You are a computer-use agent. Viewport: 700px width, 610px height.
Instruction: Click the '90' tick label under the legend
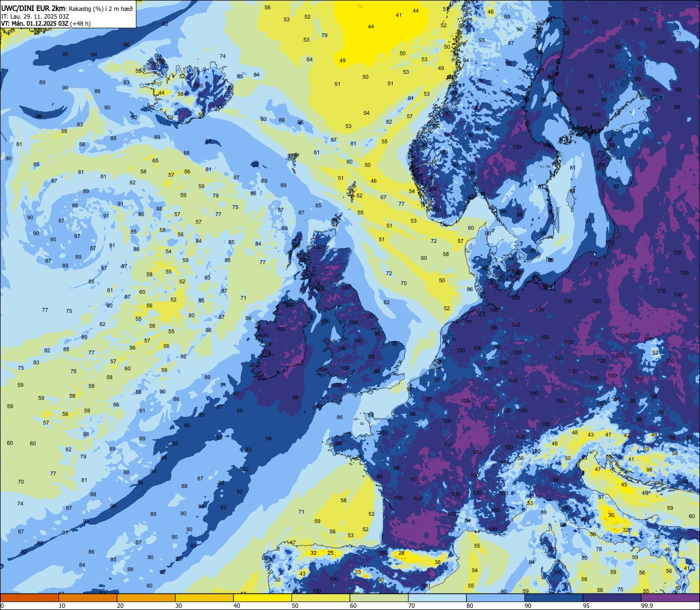click(x=528, y=606)
